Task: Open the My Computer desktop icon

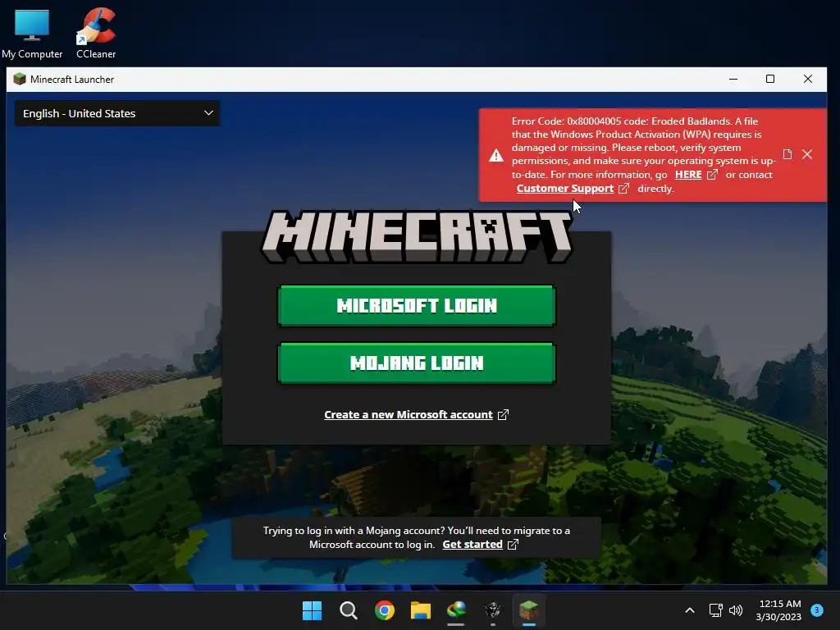Action: pyautogui.click(x=32, y=33)
